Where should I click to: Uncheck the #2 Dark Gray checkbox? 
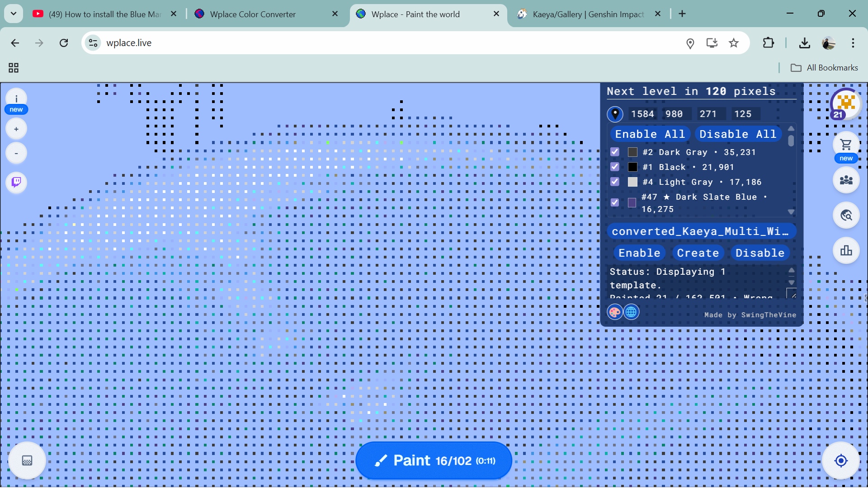coord(614,152)
